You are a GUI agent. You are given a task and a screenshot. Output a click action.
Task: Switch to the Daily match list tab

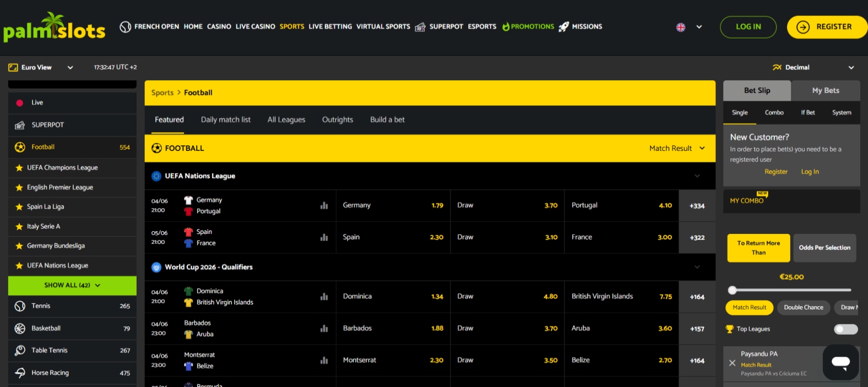(225, 119)
